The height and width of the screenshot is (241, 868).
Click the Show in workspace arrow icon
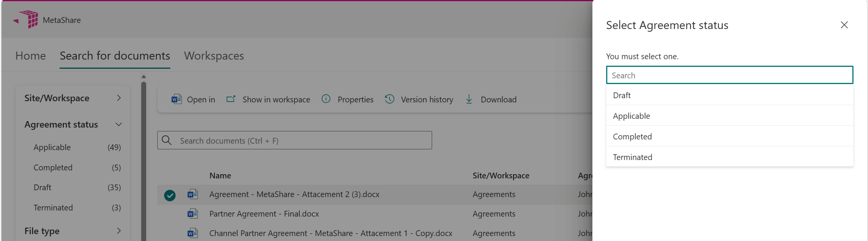231,99
